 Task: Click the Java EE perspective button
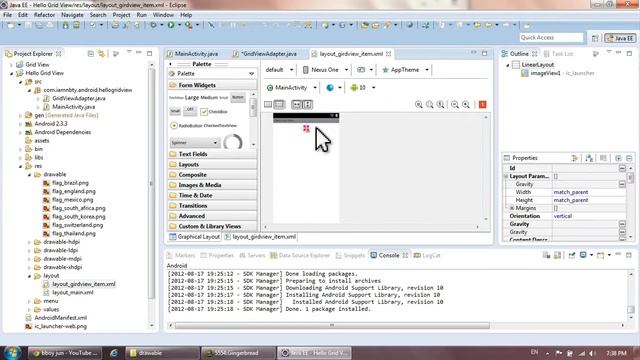pos(620,38)
